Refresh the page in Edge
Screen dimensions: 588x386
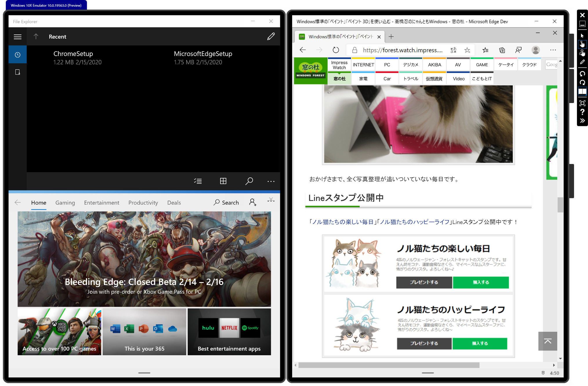coord(336,50)
